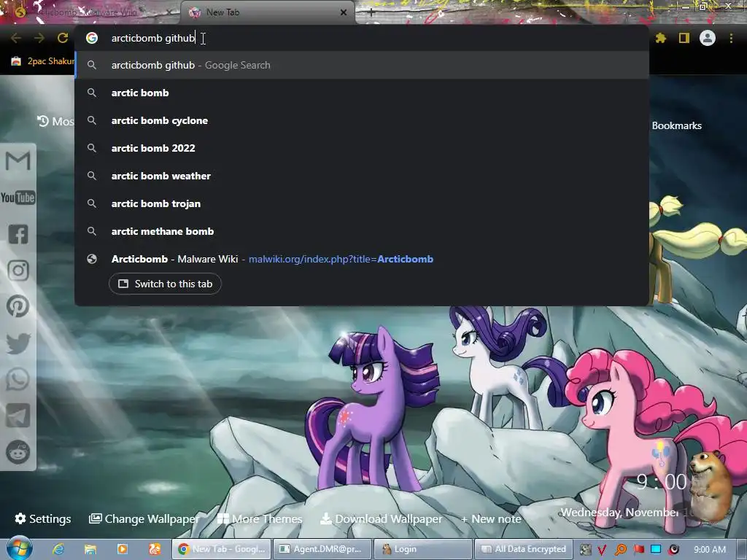Choose the 'arctic methane bomb' suggestion
The image size is (747, 560).
point(362,231)
